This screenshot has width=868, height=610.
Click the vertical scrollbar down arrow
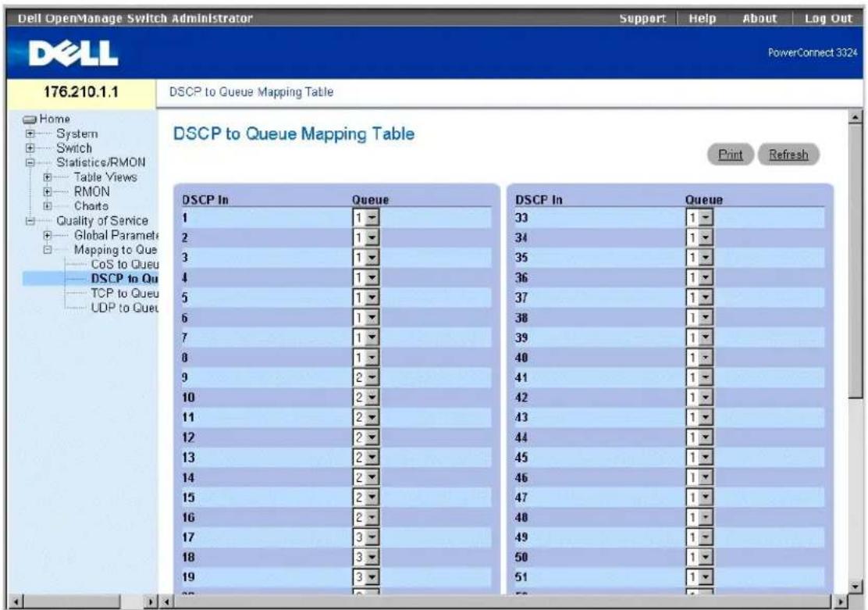point(856,586)
